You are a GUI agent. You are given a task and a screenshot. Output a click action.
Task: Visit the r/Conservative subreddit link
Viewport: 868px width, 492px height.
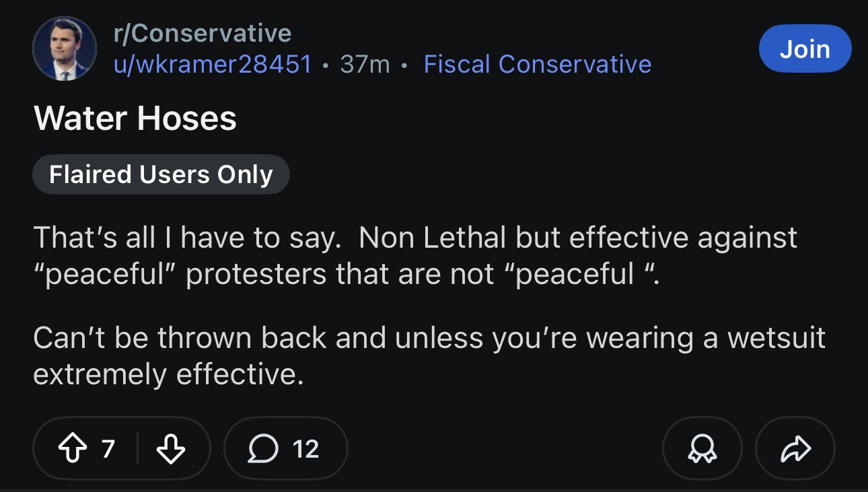202,33
